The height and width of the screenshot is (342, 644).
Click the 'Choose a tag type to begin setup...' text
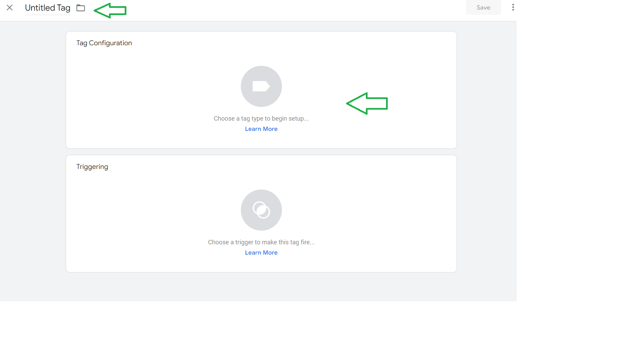coord(261,119)
